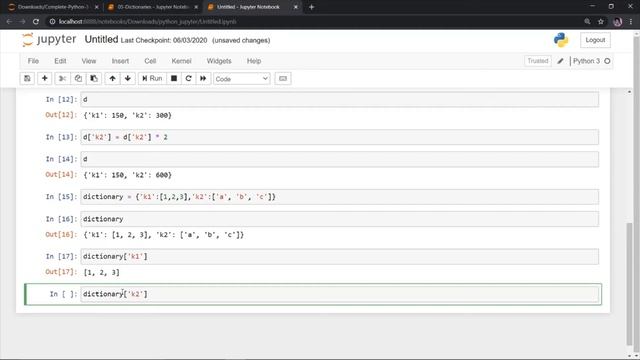Click the Trusted notebook button
The image size is (640, 360).
coord(538,61)
